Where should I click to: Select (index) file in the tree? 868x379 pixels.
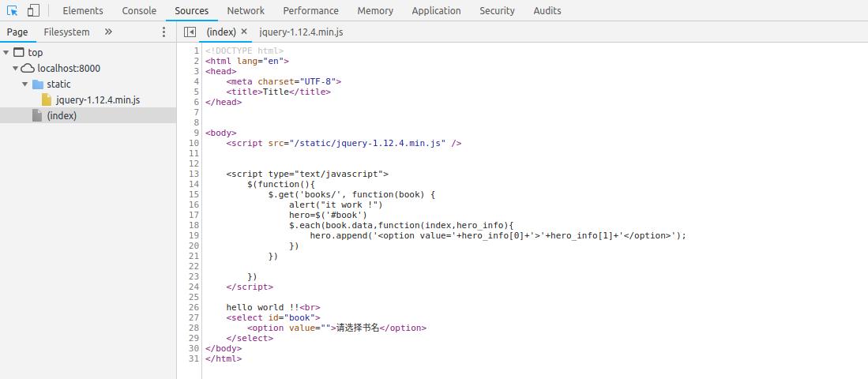point(62,115)
